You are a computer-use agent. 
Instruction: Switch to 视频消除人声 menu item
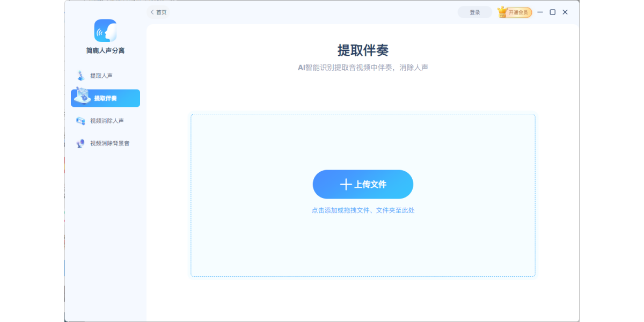[105, 121]
